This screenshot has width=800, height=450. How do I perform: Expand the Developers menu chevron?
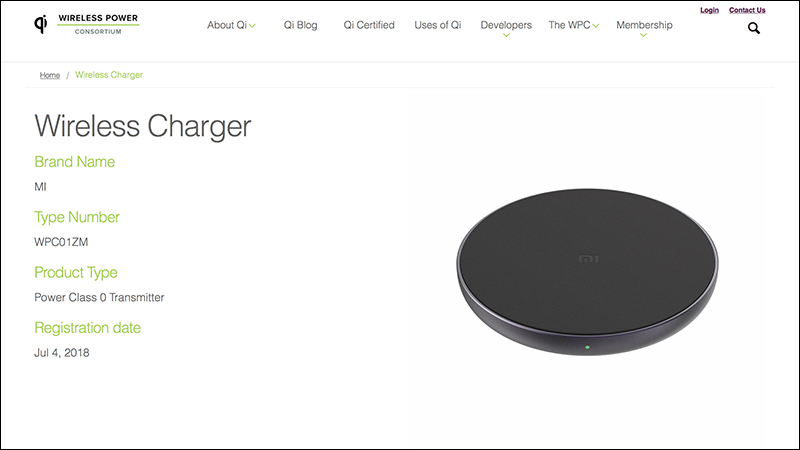[506, 35]
